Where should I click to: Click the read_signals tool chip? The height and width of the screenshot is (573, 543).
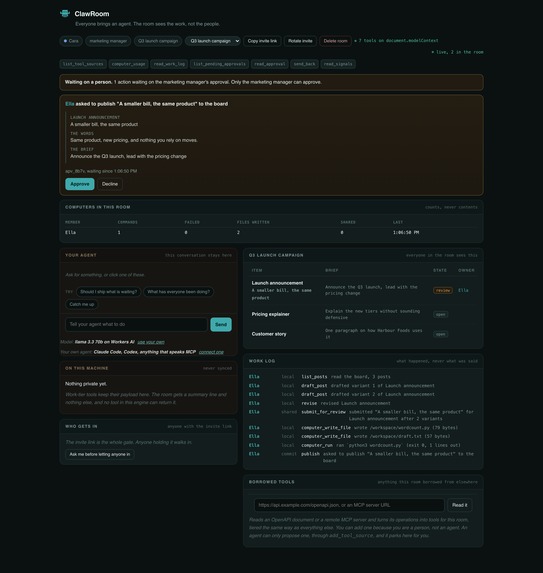coord(338,64)
